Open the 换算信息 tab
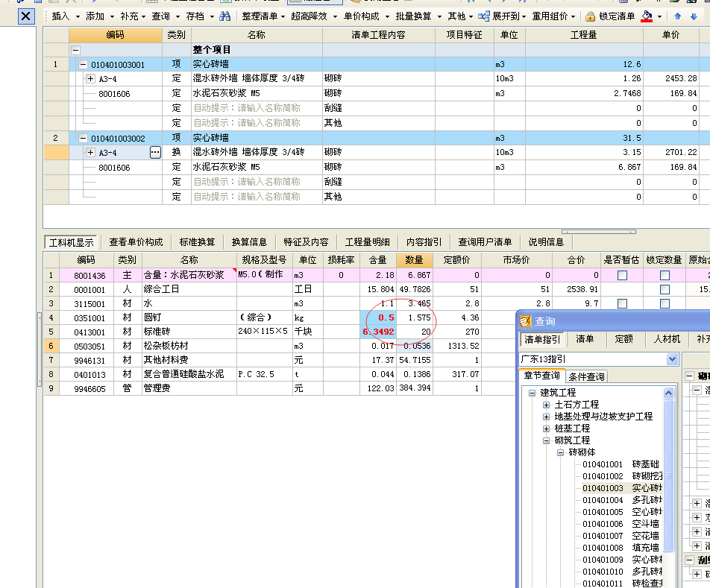 249,242
